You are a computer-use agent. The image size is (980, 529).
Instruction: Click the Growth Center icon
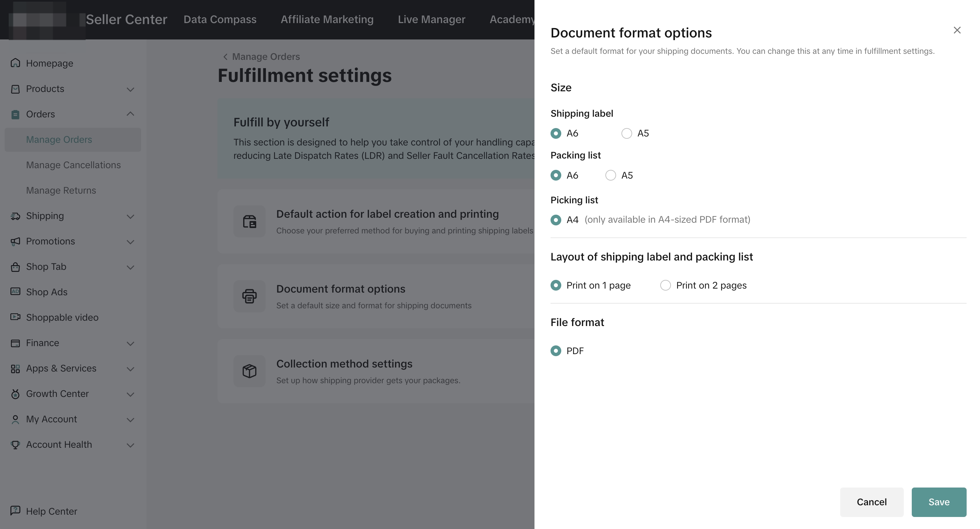15,394
